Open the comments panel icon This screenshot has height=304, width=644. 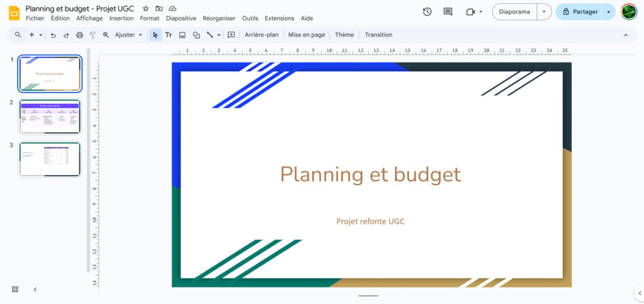(x=448, y=12)
